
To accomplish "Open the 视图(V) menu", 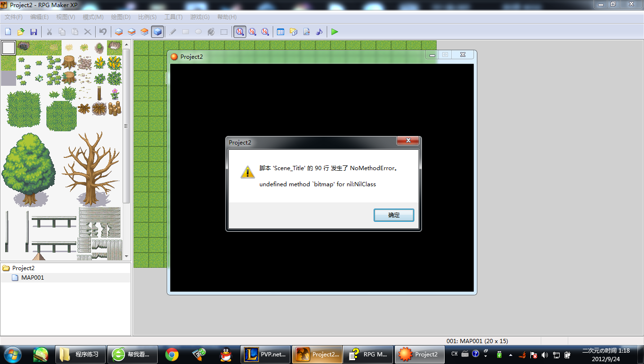I will (x=65, y=17).
